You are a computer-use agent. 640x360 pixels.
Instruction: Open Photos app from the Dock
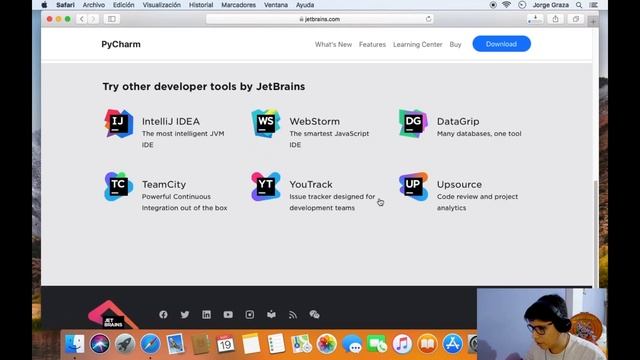pyautogui.click(x=326, y=344)
